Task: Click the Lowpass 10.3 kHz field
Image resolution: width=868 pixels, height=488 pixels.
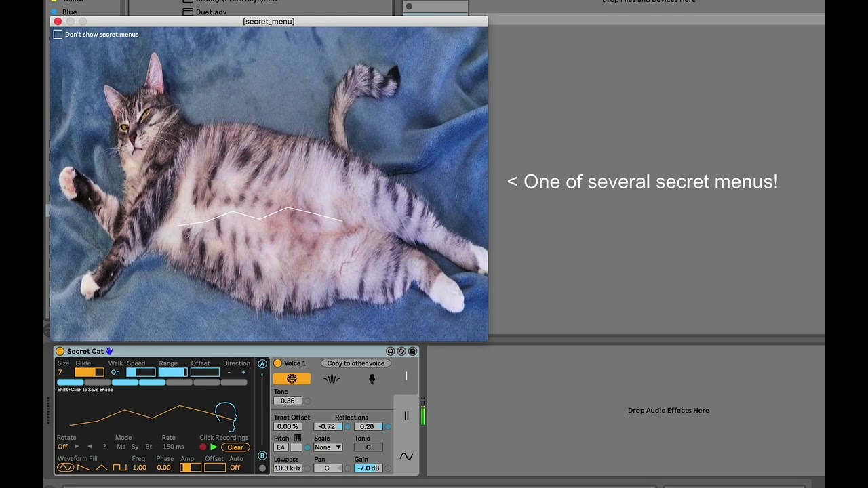Action: 288,468
